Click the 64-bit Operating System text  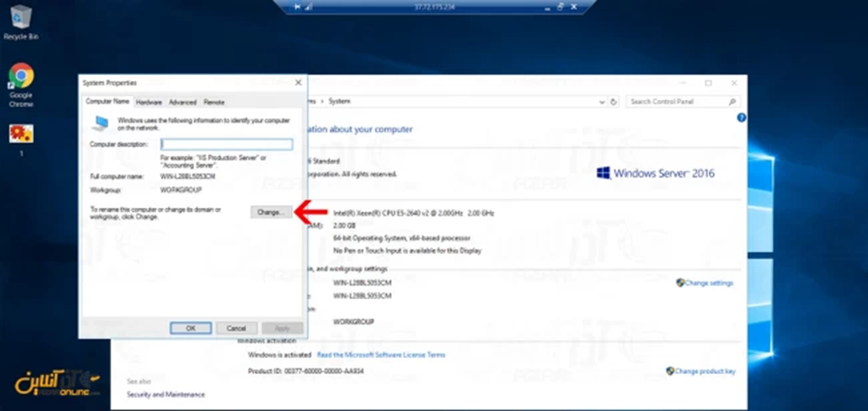[402, 238]
